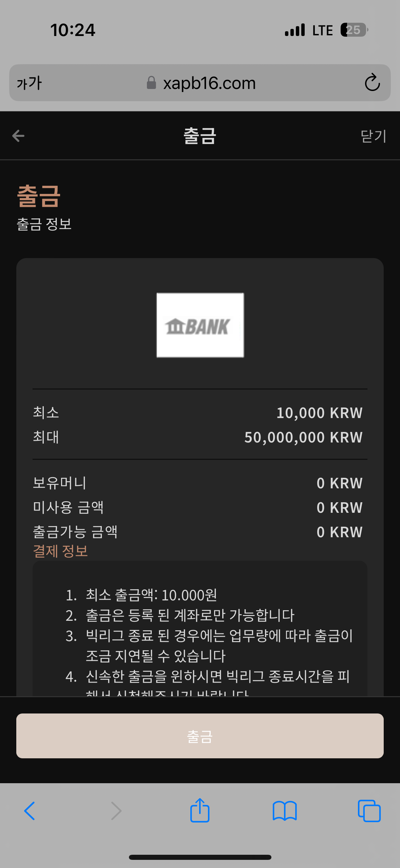400x868 pixels.
Task: Tap the lock icon beside the URL
Action: tap(151, 83)
